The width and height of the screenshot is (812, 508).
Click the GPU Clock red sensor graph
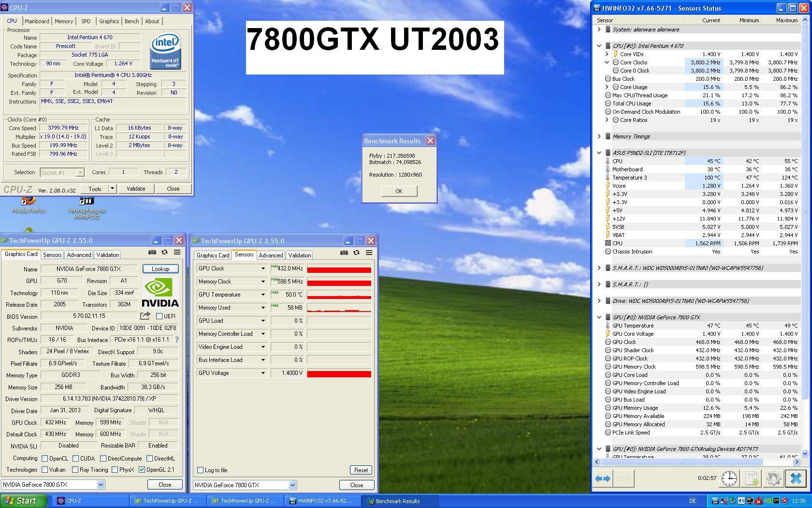(339, 269)
